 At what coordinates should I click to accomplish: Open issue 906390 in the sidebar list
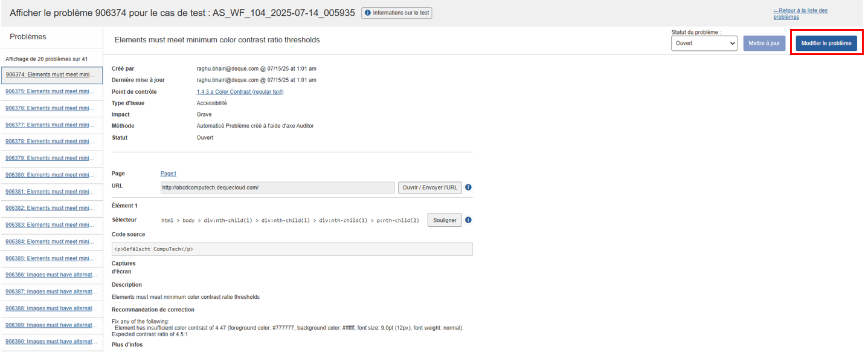pos(51,342)
